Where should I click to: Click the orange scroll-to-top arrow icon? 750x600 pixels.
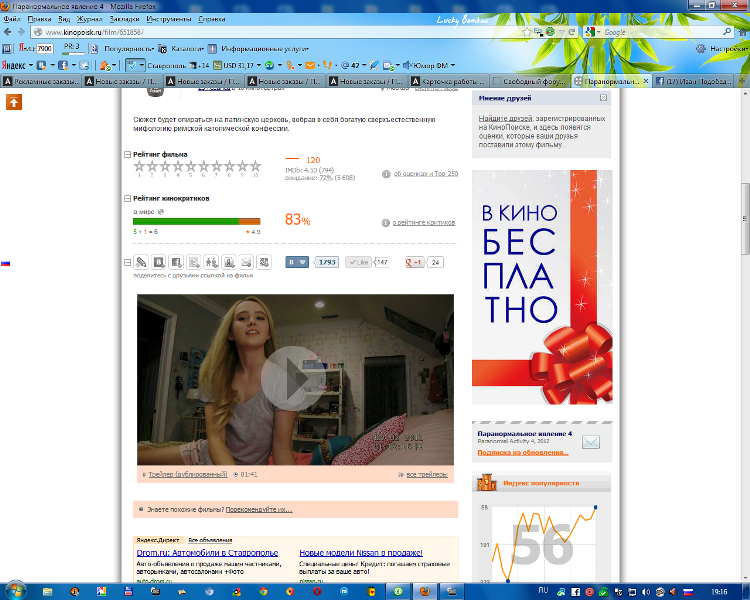coord(14,101)
